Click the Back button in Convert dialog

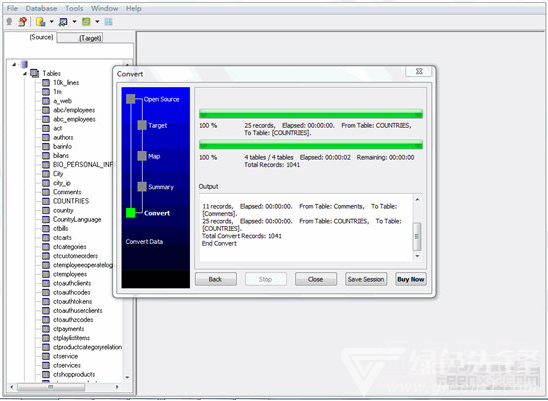[x=216, y=279]
